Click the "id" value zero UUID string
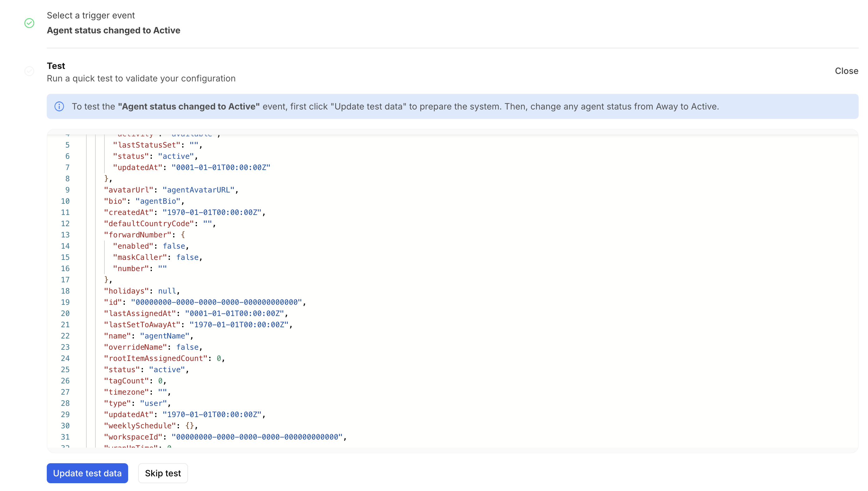The image size is (868, 491). pos(216,302)
